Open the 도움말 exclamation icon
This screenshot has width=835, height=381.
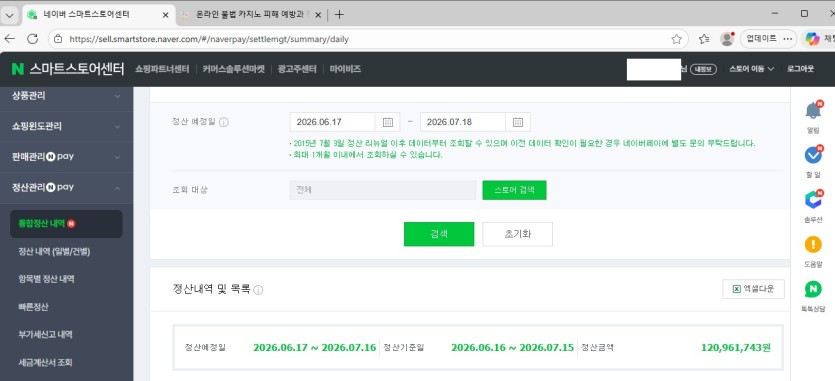(x=813, y=245)
